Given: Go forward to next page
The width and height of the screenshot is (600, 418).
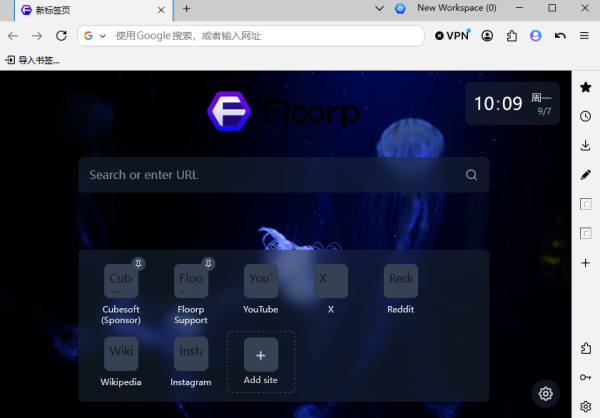Looking at the screenshot, I should (x=37, y=36).
